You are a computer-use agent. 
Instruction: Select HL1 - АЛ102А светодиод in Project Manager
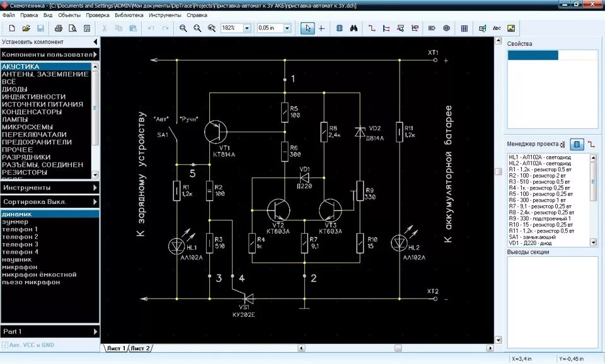click(x=539, y=157)
